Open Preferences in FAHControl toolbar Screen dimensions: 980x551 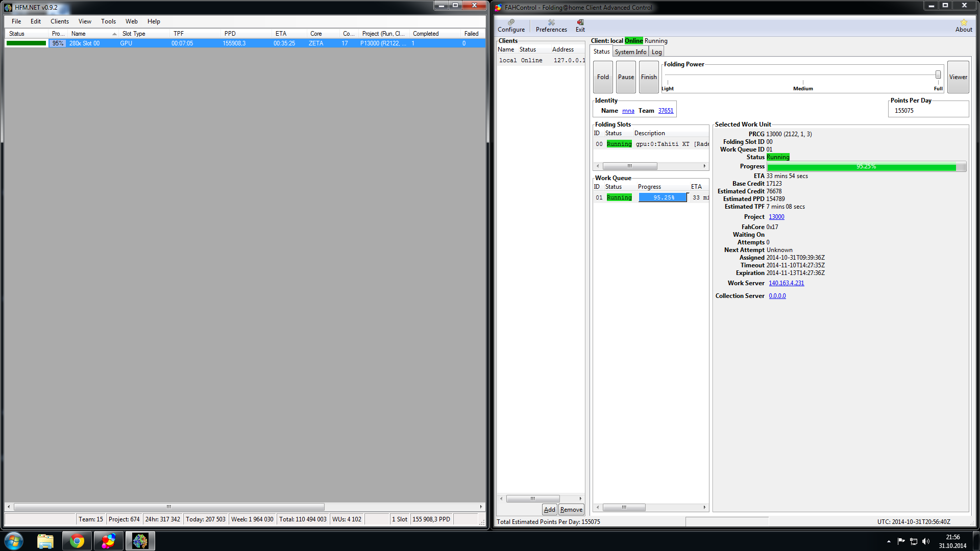pyautogui.click(x=551, y=26)
